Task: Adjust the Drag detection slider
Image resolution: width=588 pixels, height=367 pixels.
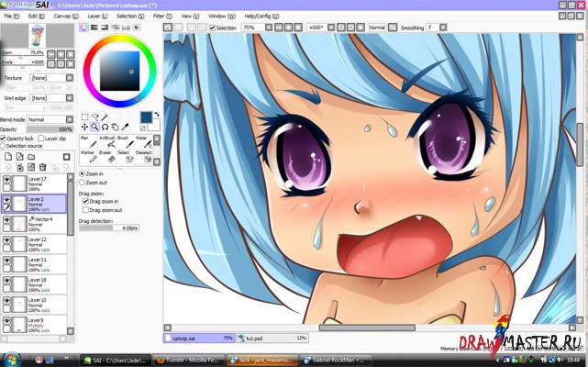Action: 109,228
